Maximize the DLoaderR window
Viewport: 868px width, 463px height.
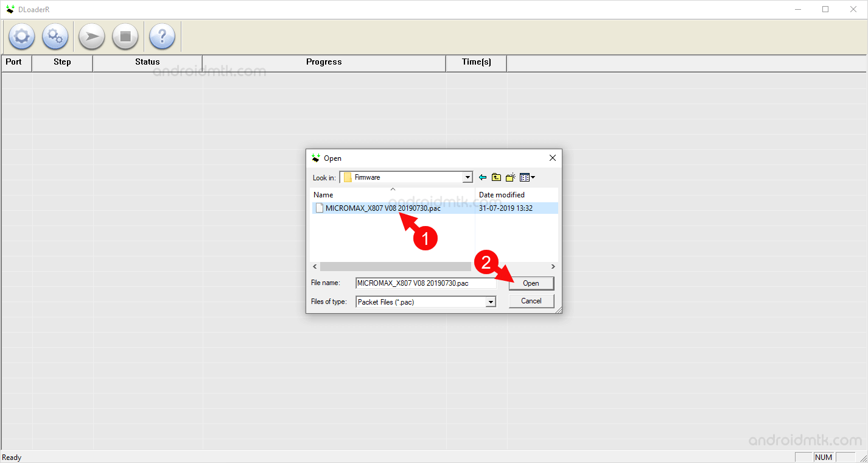[825, 9]
